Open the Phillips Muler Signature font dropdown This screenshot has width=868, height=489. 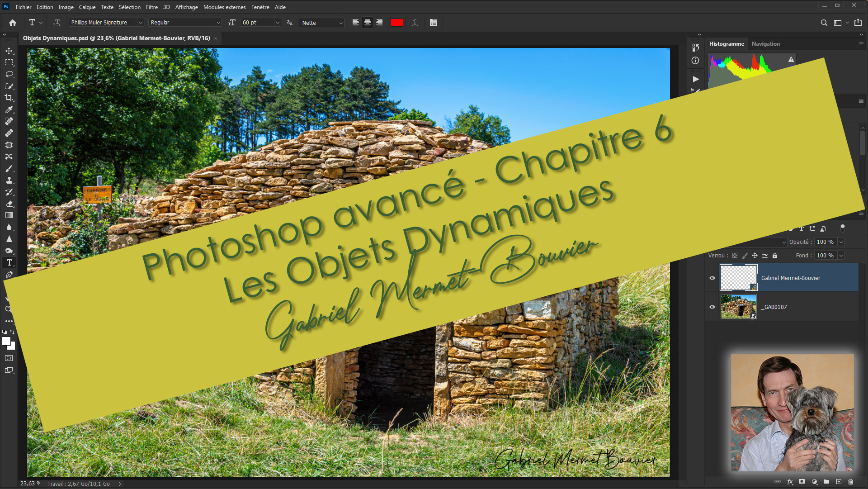click(x=141, y=23)
